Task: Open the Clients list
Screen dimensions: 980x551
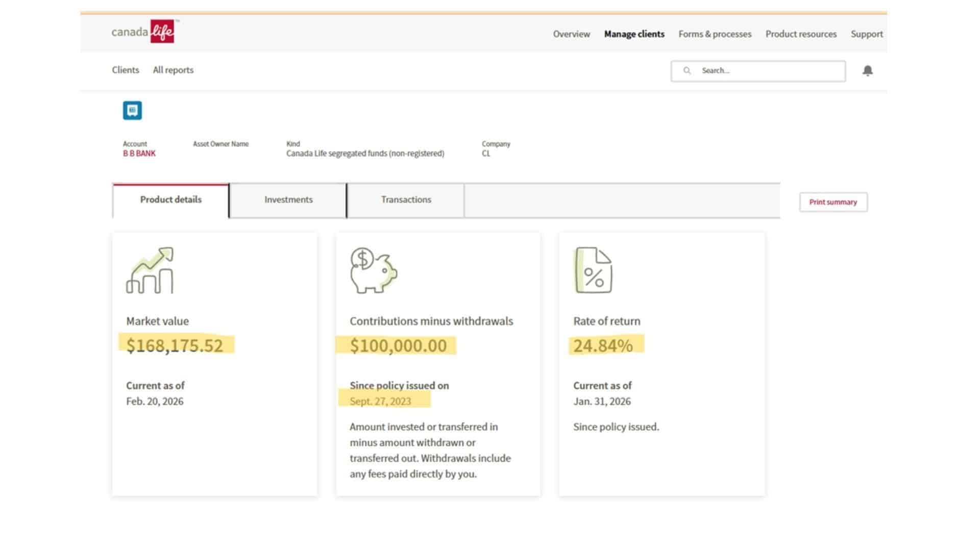Action: [x=125, y=70]
